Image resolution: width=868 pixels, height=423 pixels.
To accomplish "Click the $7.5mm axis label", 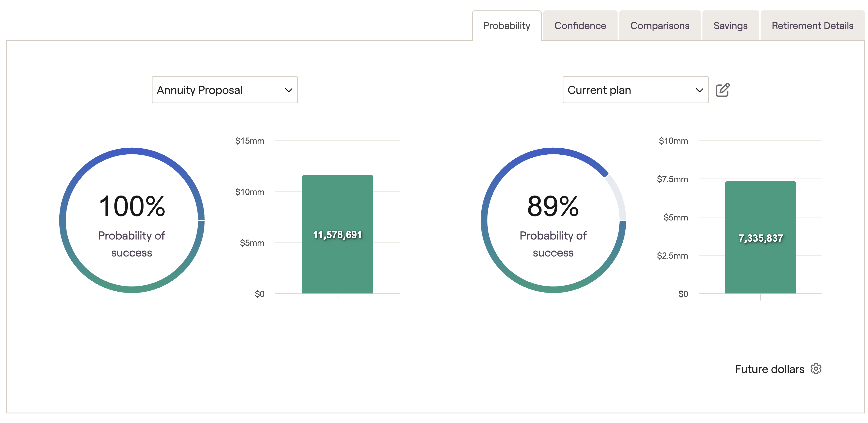I will coord(672,179).
